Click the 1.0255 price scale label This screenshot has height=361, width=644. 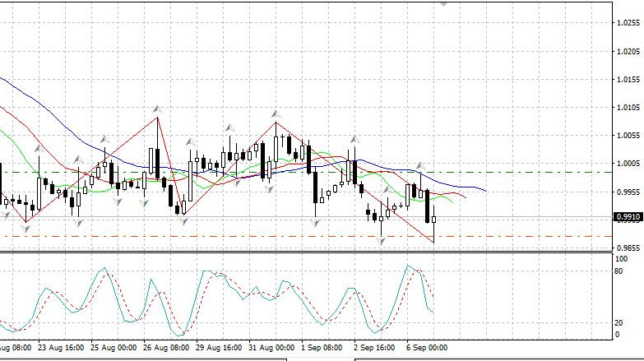click(628, 24)
